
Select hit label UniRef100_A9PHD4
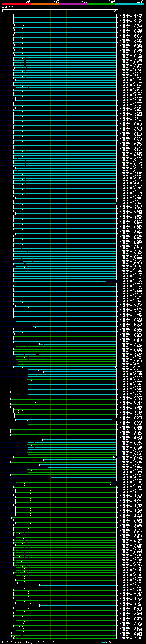click(131, 60)
